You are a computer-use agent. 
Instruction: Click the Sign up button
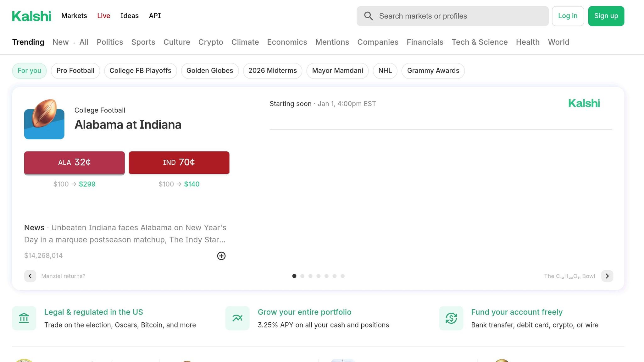[606, 16]
